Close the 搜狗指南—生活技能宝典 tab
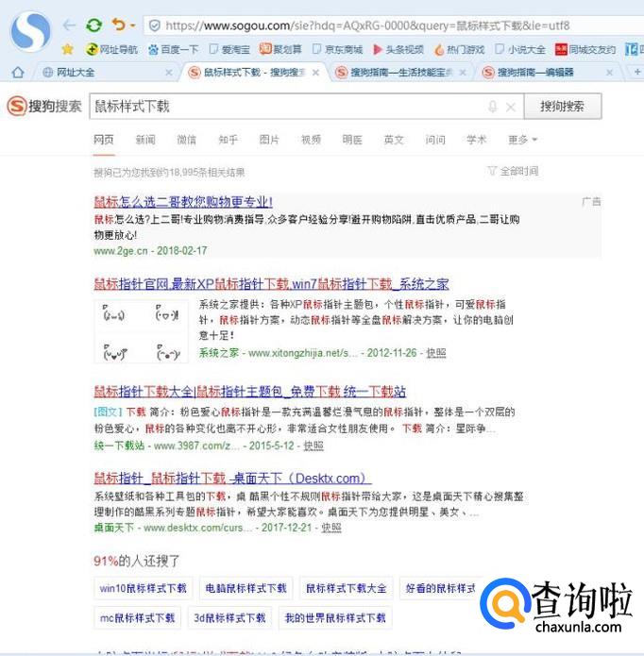The width and height of the screenshot is (644, 656). point(463,73)
